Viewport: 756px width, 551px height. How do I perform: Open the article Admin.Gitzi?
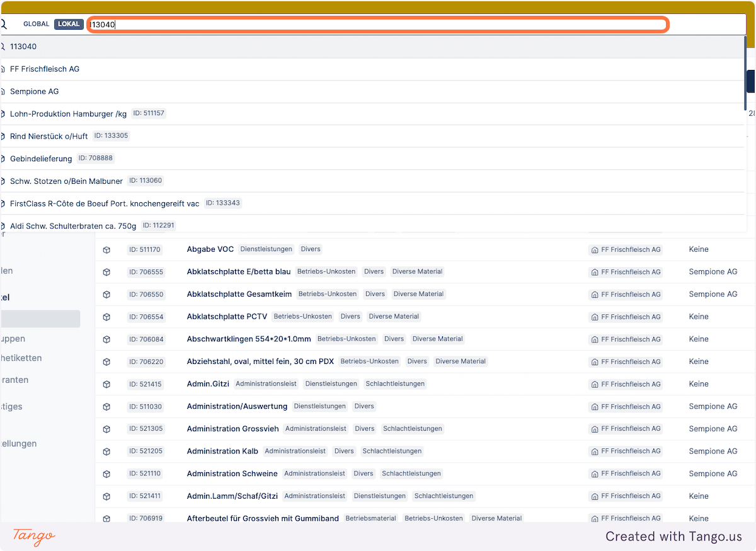click(x=208, y=383)
